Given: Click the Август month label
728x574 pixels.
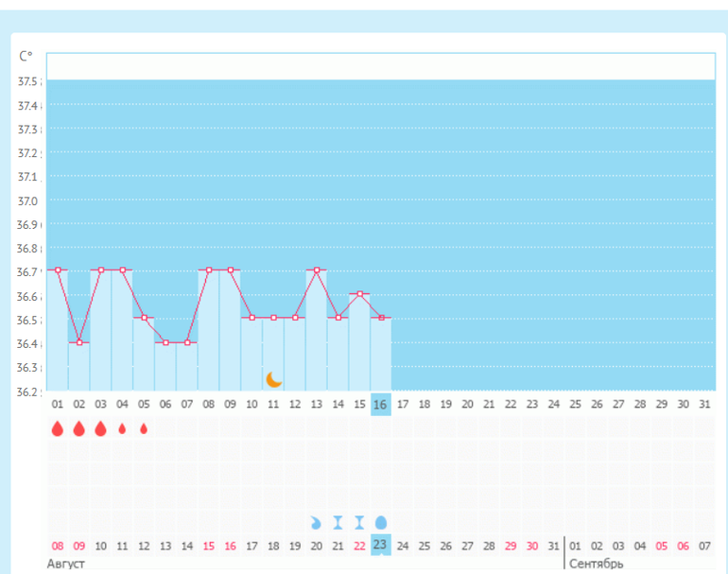Looking at the screenshot, I should click(x=65, y=564).
